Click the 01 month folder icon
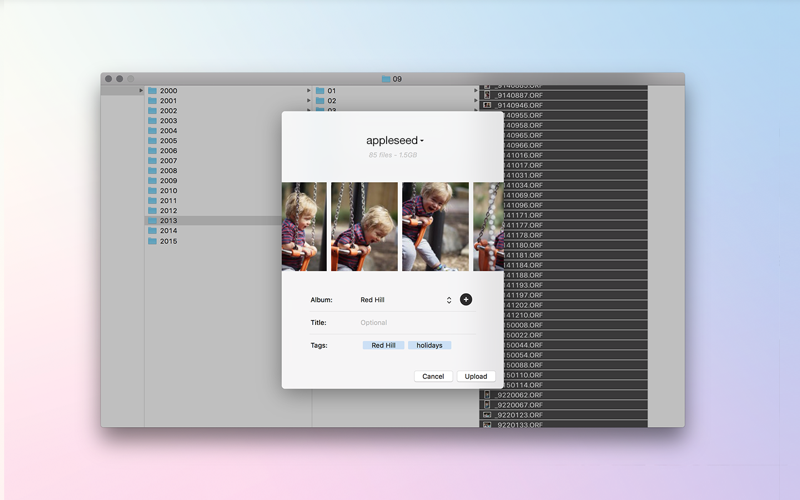Image resolution: width=800 pixels, height=500 pixels. pyautogui.click(x=320, y=91)
